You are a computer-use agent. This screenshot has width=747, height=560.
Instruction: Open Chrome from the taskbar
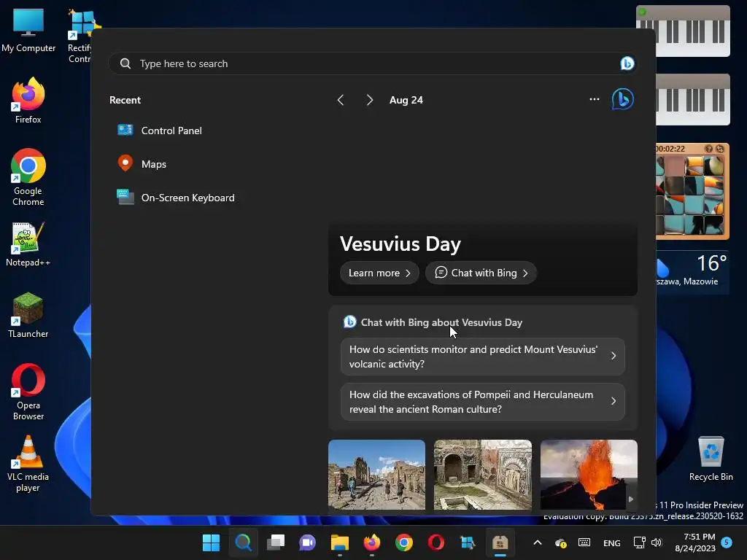click(404, 542)
